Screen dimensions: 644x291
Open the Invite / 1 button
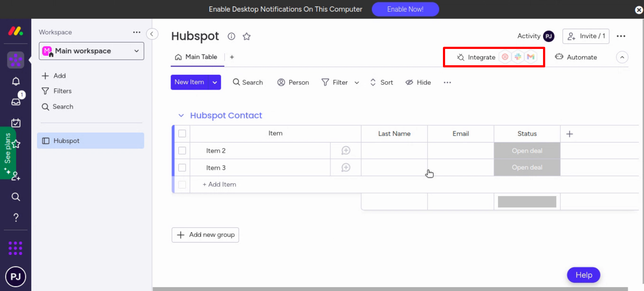586,36
